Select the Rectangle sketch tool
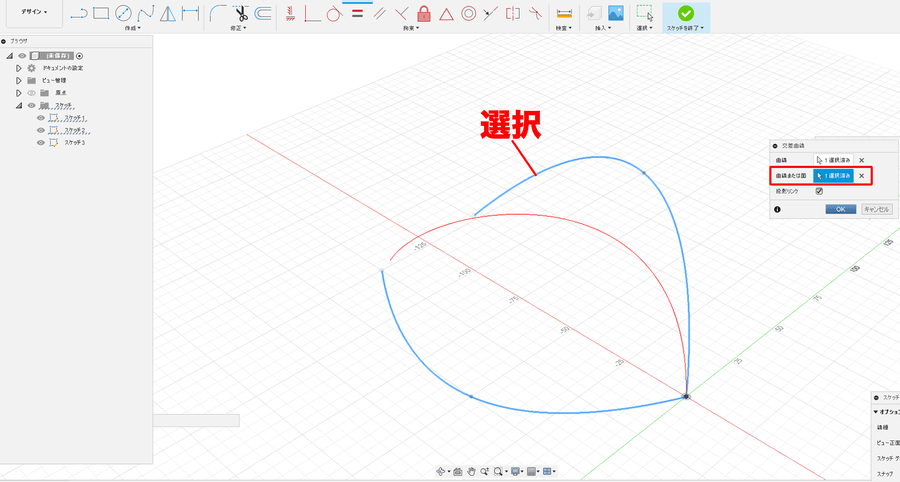The image size is (900, 482). tap(101, 13)
